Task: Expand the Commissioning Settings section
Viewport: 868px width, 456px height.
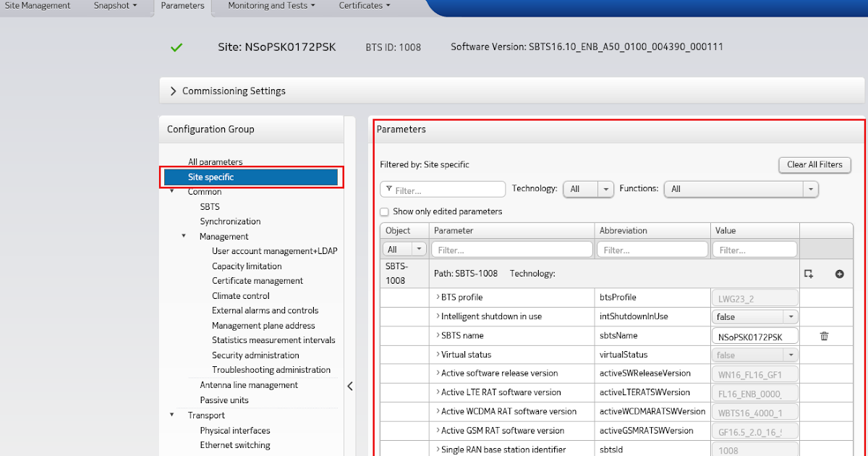Action: pyautogui.click(x=173, y=90)
